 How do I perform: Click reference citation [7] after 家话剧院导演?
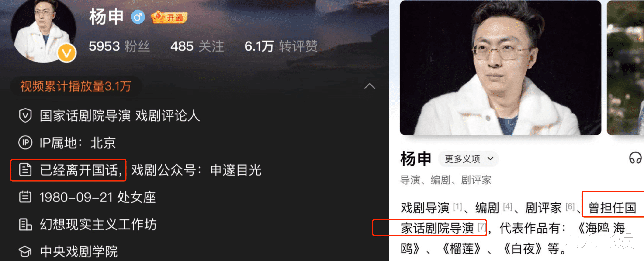click(481, 227)
